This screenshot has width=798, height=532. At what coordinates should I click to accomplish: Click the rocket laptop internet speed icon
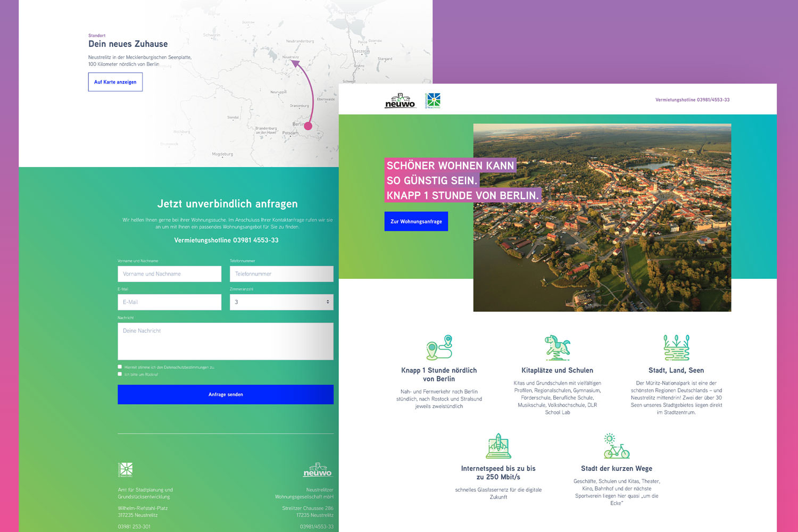pos(498,446)
